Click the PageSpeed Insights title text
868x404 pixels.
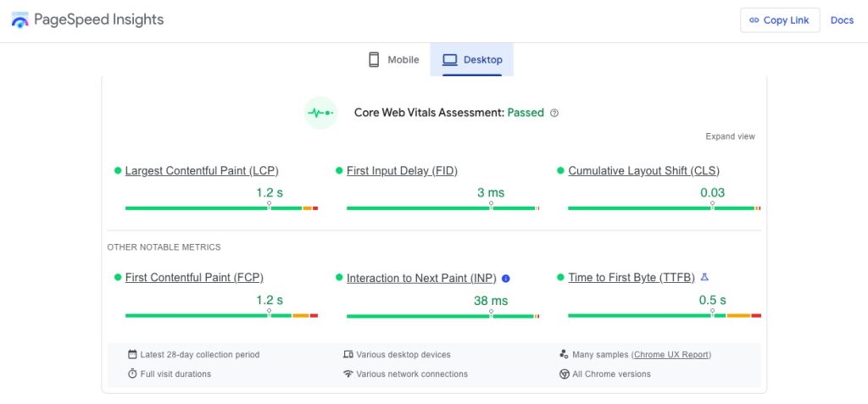(99, 20)
